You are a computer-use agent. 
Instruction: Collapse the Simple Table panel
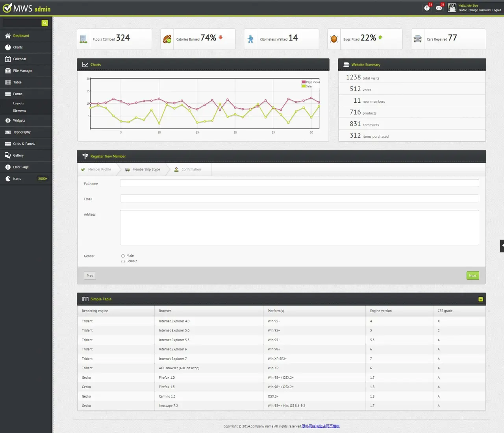coord(480,299)
